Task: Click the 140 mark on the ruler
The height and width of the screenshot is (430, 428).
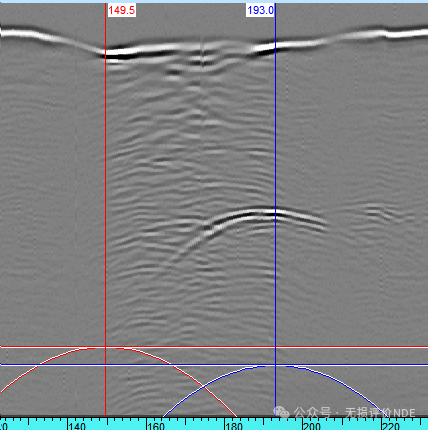Action: tap(77, 426)
